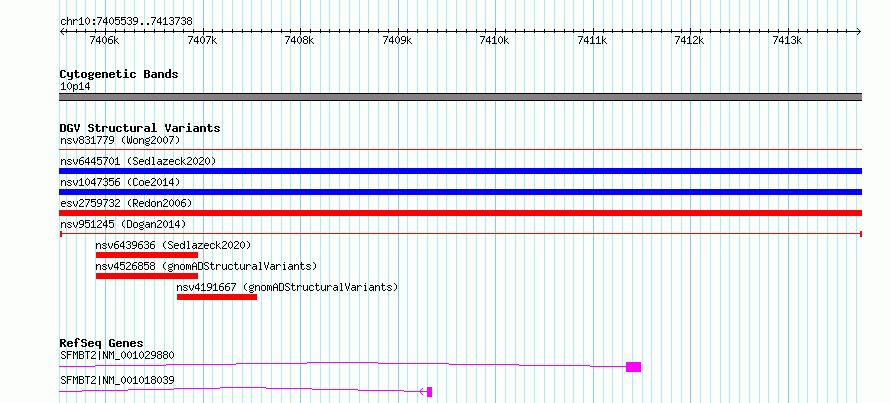Open variant nsv831779 (Wong2007) label
This screenshot has width=890, height=403.
point(120,140)
